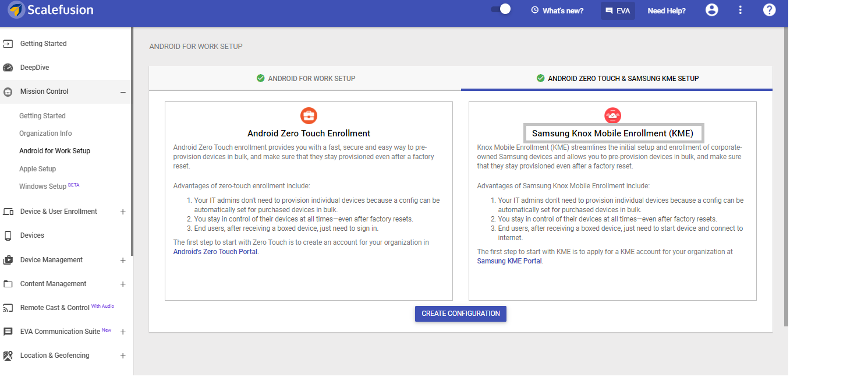868x380 pixels.
Task: Select Android for Work Setup in sidebar
Action: 55,151
